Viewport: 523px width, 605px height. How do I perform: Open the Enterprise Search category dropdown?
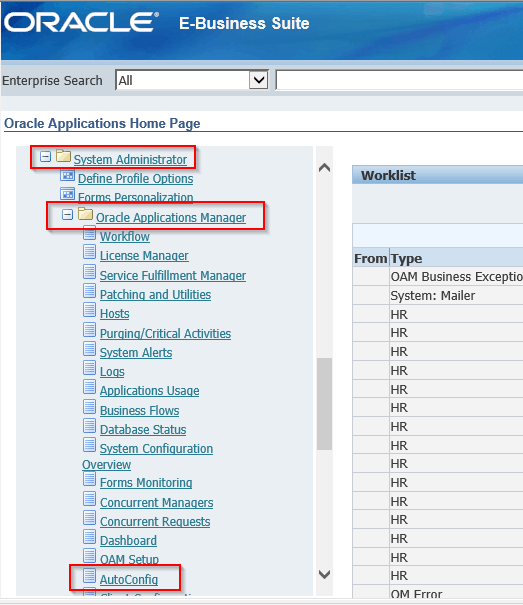click(x=258, y=80)
